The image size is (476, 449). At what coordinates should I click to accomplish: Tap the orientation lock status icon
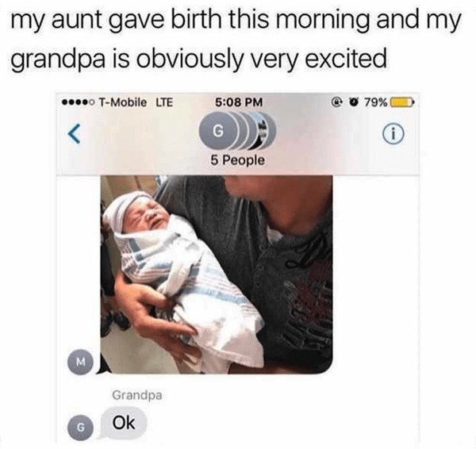point(336,102)
